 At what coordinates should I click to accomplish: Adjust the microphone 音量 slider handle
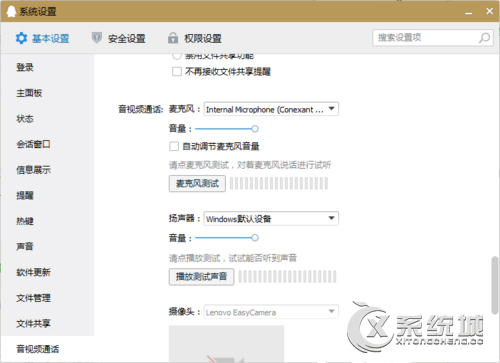pos(255,129)
